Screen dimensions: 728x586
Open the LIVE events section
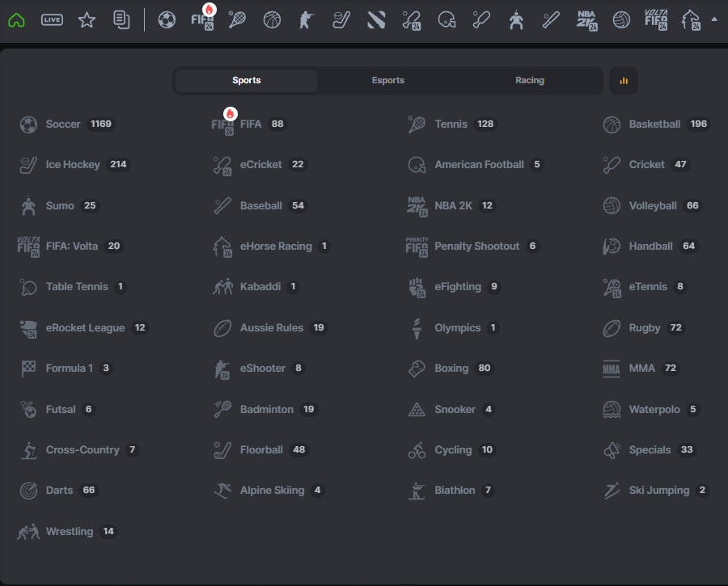coord(52,20)
